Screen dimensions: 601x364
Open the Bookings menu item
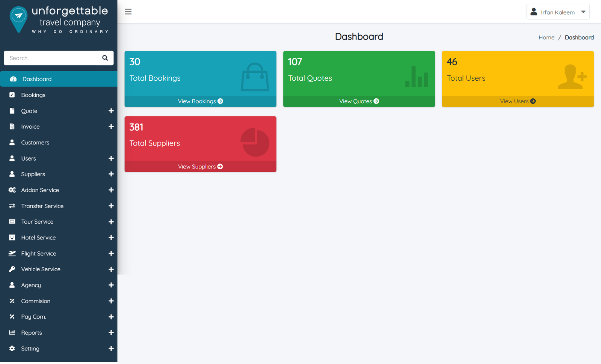click(59, 95)
